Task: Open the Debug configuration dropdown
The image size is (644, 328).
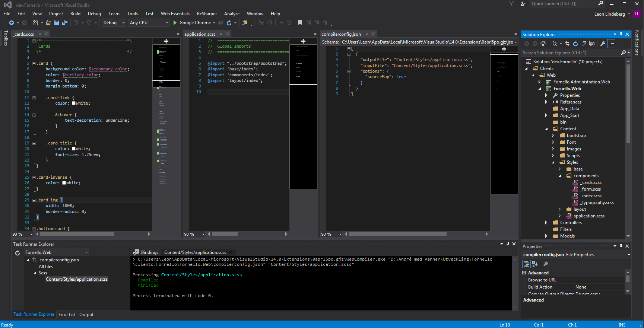Action: tap(114, 23)
